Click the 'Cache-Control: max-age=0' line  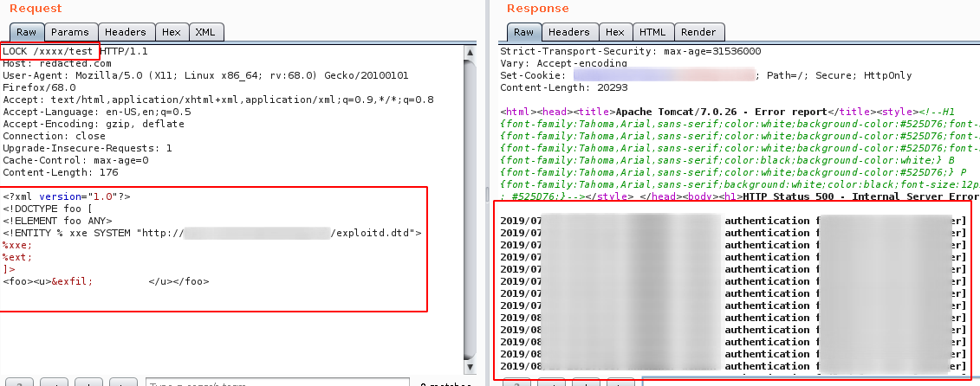75,160
